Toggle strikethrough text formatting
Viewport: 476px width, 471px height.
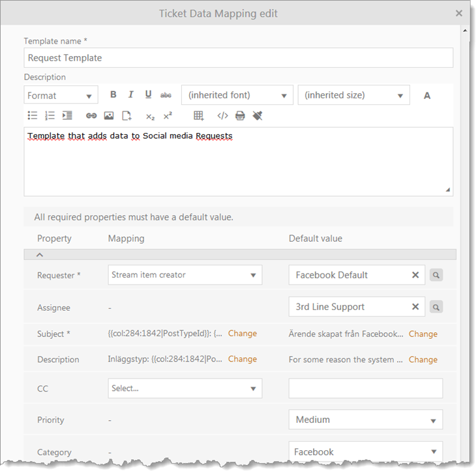pos(166,95)
